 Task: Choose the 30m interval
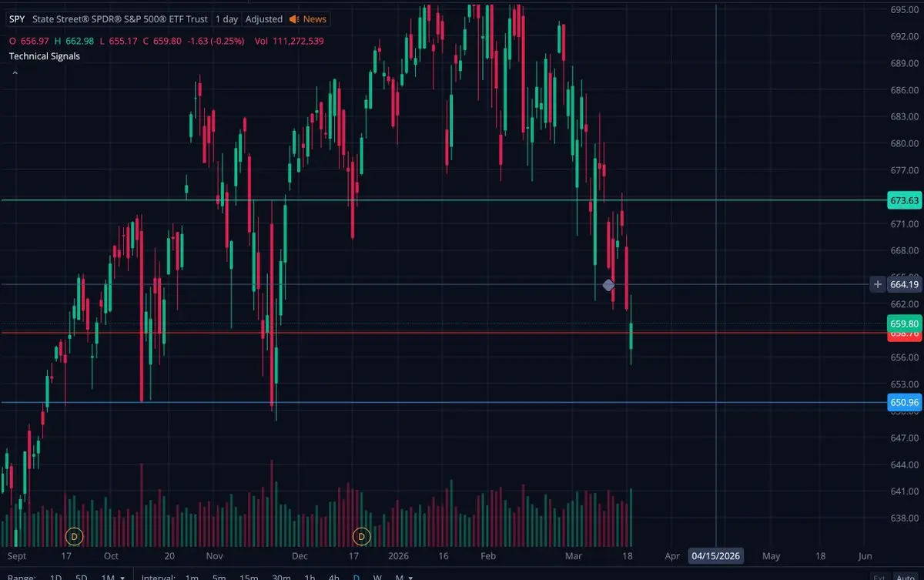282,577
